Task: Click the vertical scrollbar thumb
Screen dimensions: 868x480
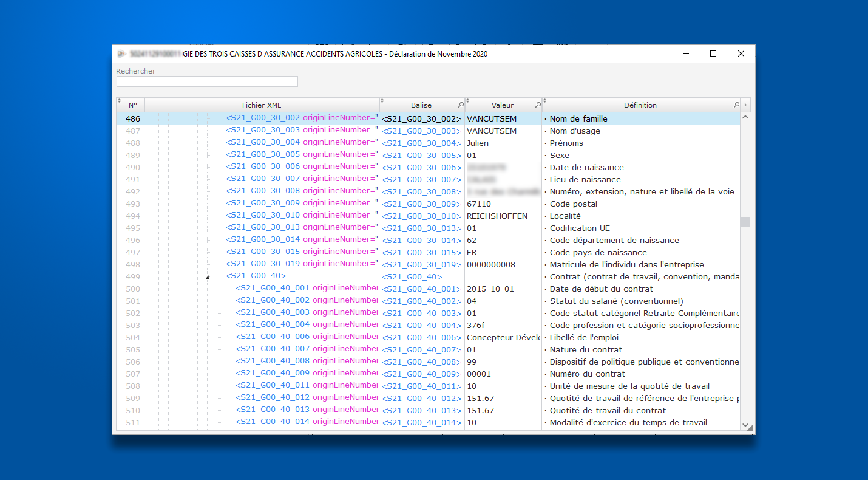Action: pos(746,222)
